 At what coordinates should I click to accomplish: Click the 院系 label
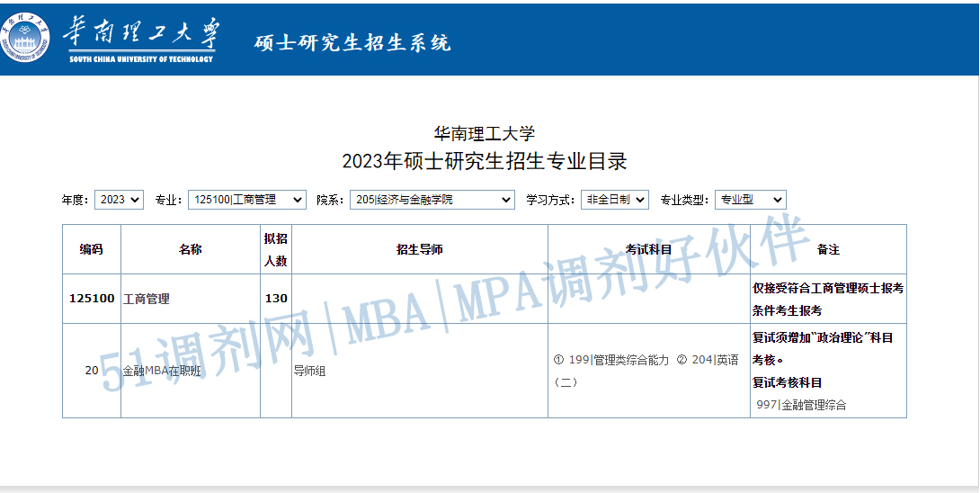pyautogui.click(x=331, y=201)
